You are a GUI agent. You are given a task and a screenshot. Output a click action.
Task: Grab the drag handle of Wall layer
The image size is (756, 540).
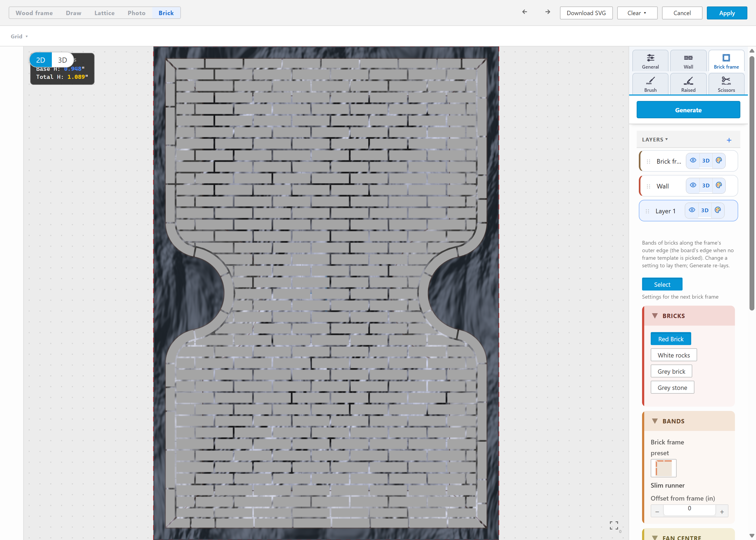coord(648,186)
